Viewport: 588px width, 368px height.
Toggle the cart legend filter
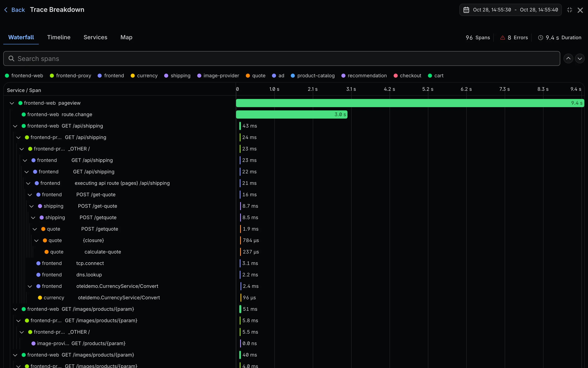436,76
